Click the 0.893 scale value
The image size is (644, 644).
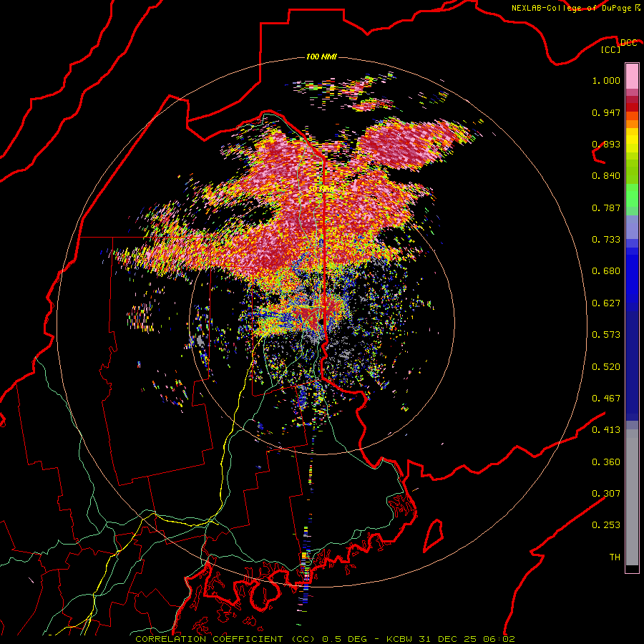pyautogui.click(x=606, y=144)
